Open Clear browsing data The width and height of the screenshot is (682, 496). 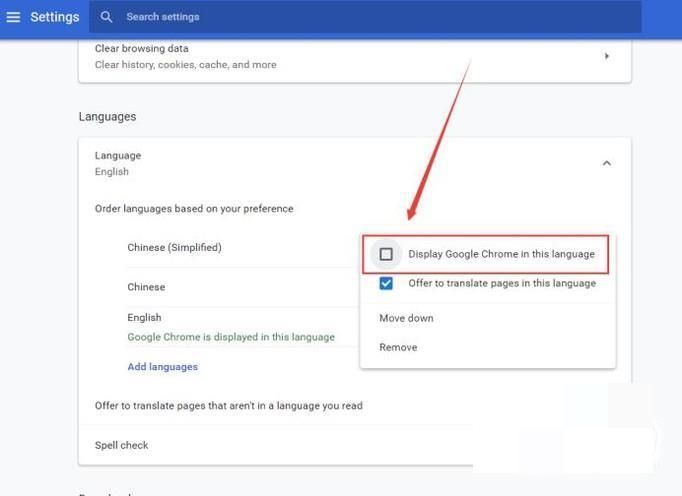(x=354, y=57)
